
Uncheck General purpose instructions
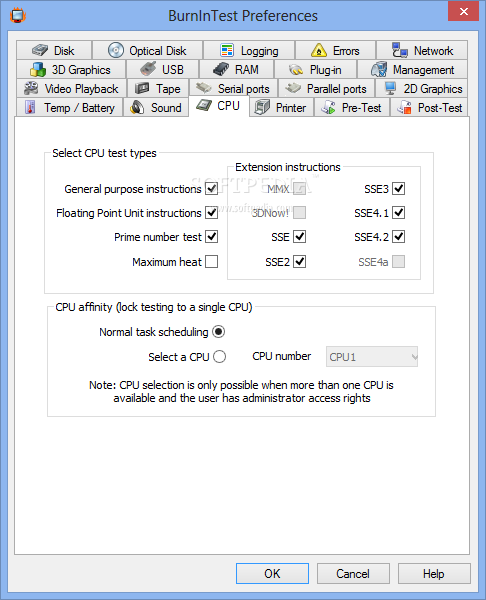[212, 189]
